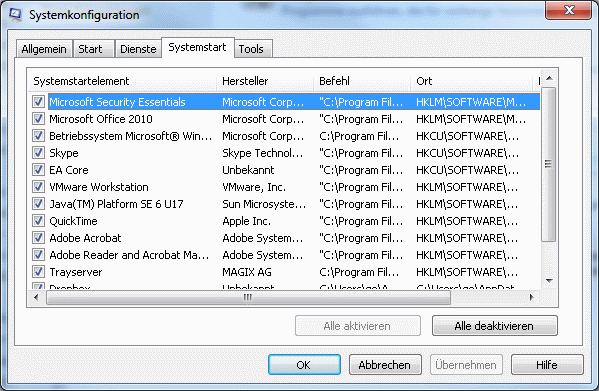
Task: Click Ort cell in Microsoft Office 2010 row
Action: tap(471, 119)
